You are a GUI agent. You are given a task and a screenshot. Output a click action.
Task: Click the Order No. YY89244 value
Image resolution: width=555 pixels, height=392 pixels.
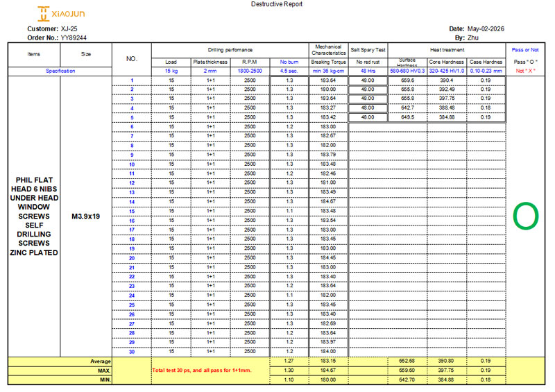74,38
